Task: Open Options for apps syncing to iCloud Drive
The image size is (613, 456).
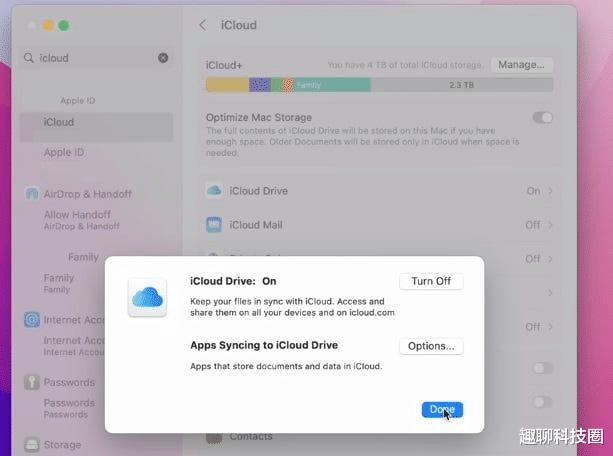Action: tap(431, 346)
